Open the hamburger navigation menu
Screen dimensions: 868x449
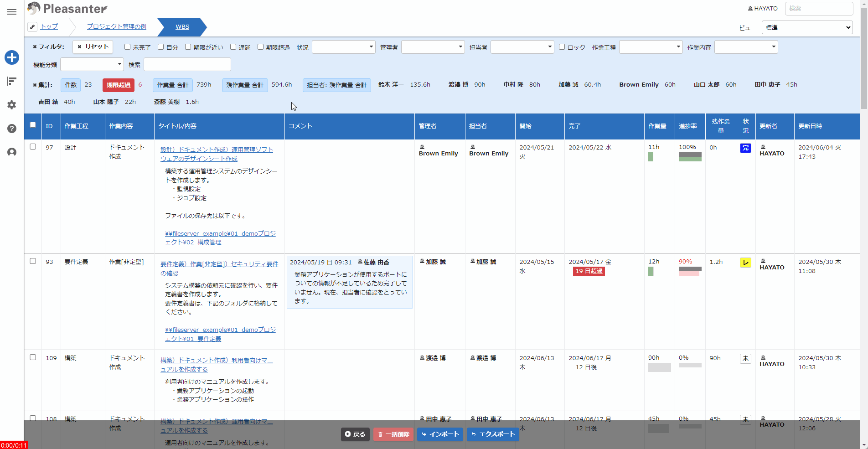click(x=12, y=12)
